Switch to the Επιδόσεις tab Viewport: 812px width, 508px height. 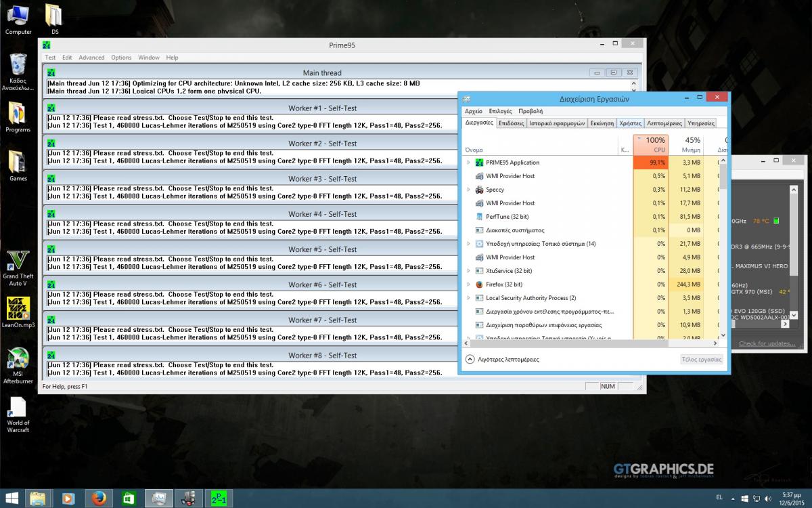pyautogui.click(x=511, y=123)
